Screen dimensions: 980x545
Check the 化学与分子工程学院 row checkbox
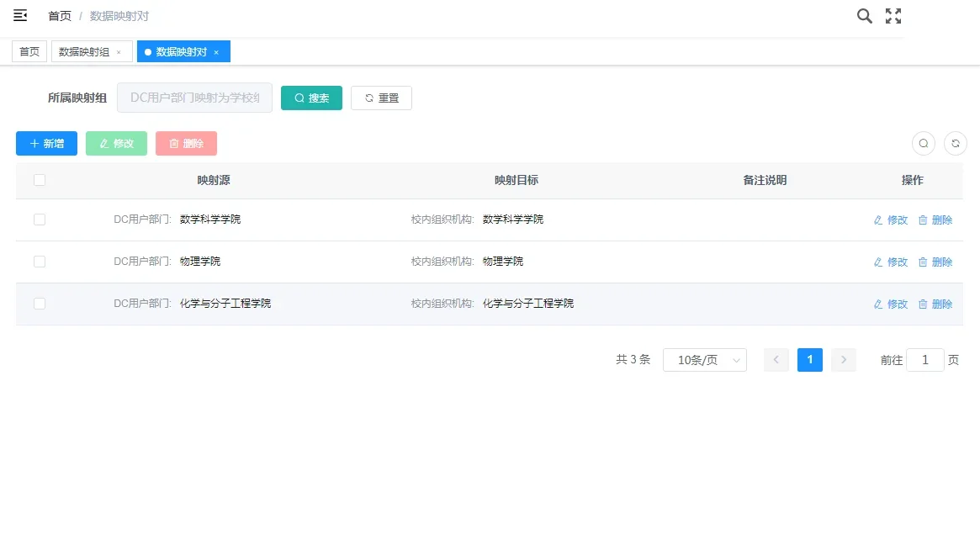40,304
